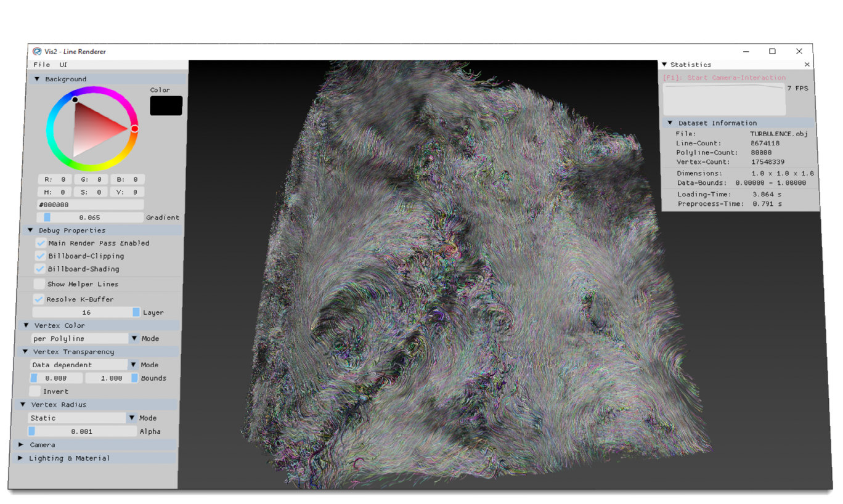843x504 pixels.
Task: Open the Vertex Radius mode dropdown
Action: tap(132, 418)
